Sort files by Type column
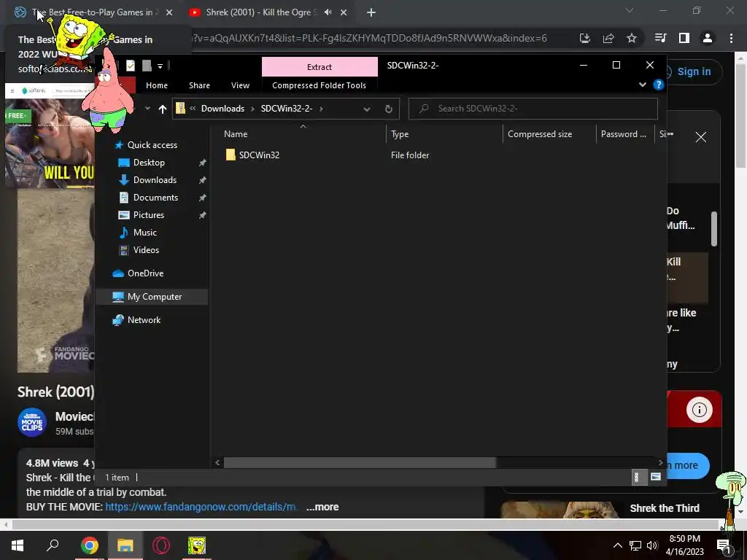This screenshot has width=747, height=560. 400,134
